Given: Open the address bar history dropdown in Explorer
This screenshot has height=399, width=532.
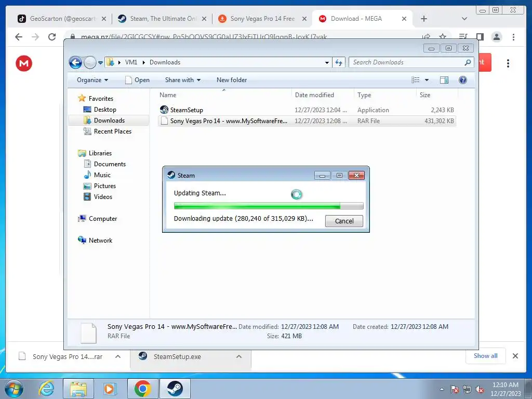Looking at the screenshot, I should tap(327, 62).
